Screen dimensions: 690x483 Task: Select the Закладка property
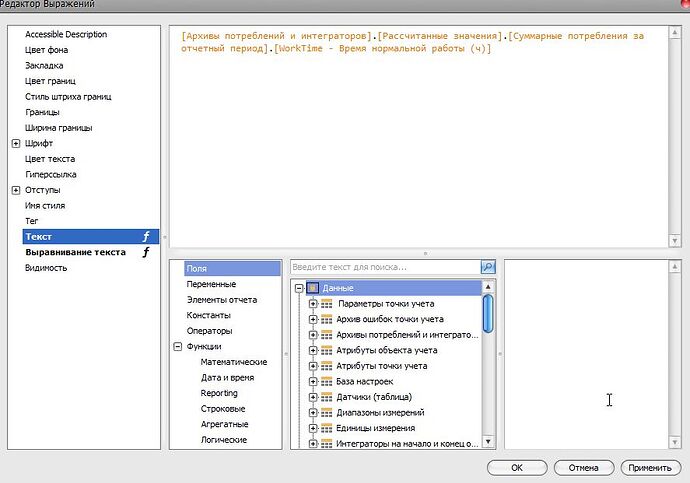click(x=44, y=66)
